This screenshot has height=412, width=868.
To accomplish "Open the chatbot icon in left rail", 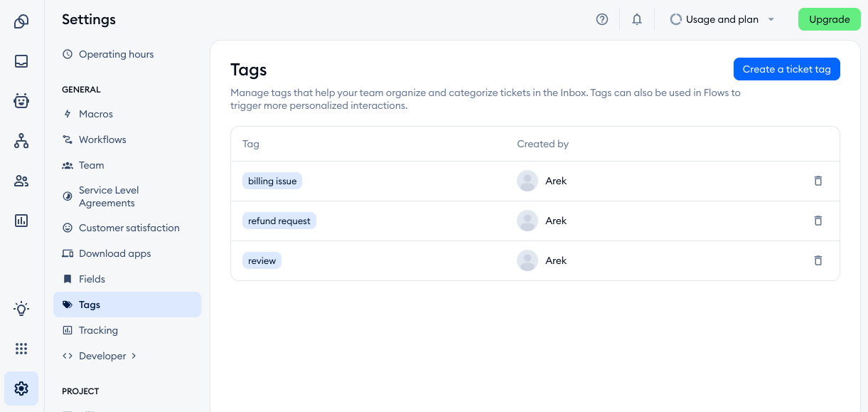I will tap(21, 101).
